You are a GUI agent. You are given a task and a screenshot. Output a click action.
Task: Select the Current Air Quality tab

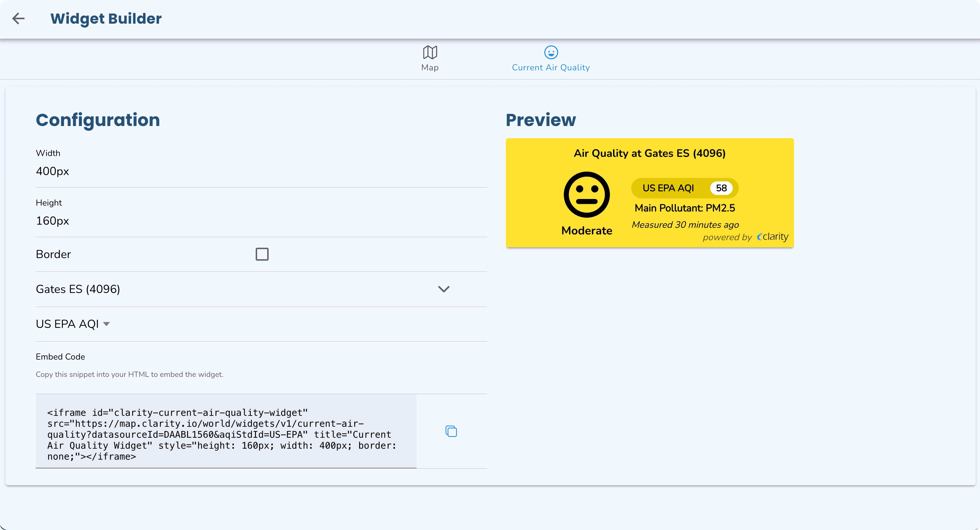pos(551,59)
